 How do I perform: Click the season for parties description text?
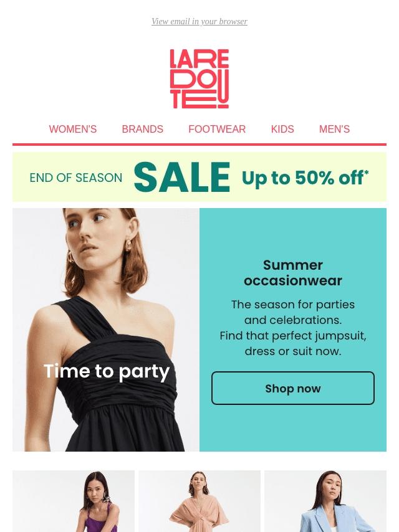[x=293, y=328]
